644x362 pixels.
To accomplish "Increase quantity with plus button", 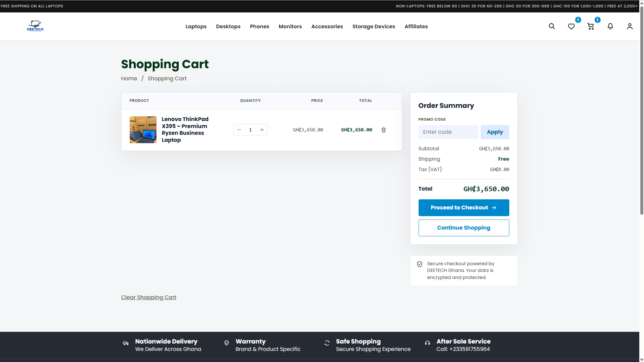I will click(x=262, y=130).
